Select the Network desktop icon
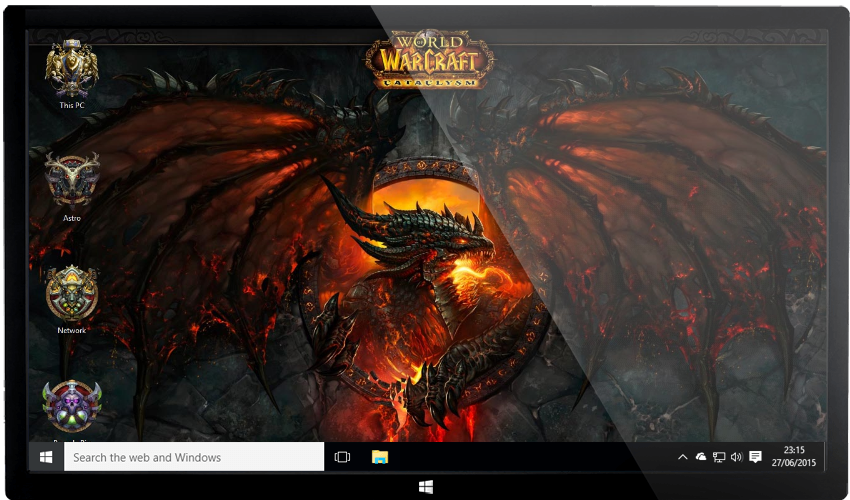 pos(72,299)
